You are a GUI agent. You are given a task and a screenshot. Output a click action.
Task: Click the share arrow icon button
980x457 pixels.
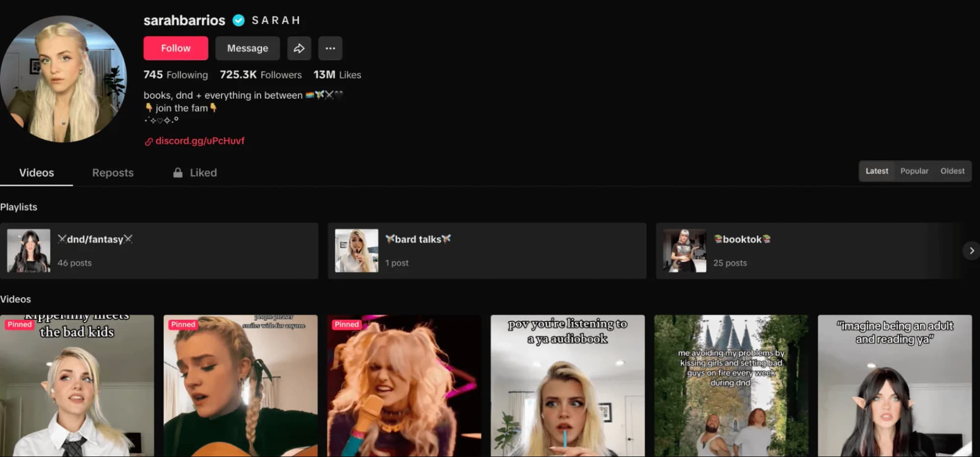click(x=299, y=49)
